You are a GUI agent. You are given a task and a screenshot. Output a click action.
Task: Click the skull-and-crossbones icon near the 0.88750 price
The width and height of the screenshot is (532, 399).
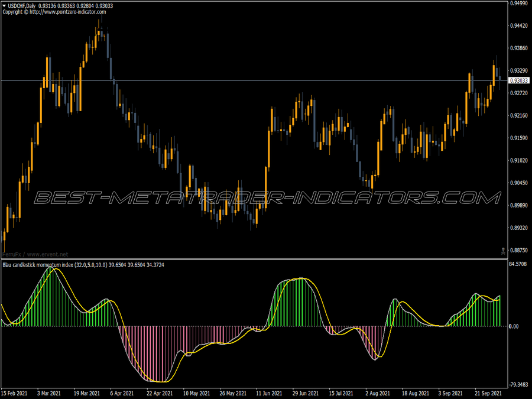(x=503, y=251)
